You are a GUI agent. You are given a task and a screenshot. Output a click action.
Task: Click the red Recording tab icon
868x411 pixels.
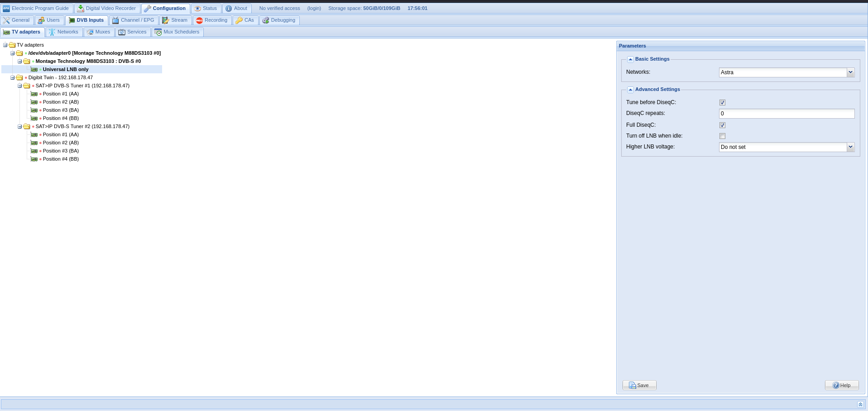199,20
